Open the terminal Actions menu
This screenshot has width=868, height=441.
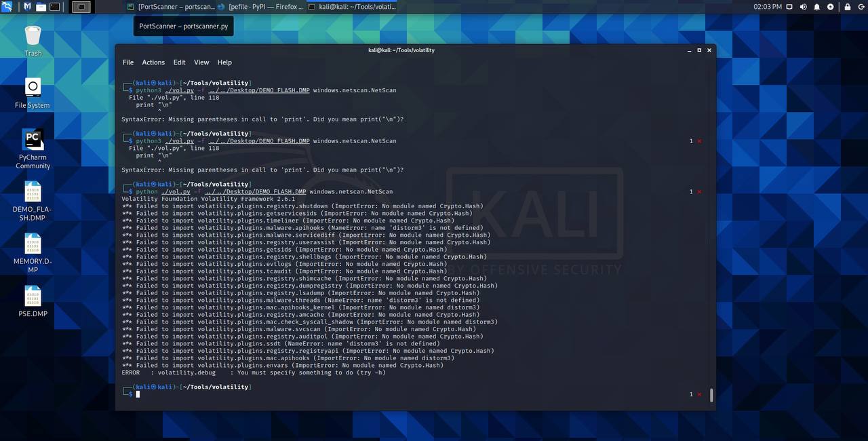pyautogui.click(x=153, y=62)
